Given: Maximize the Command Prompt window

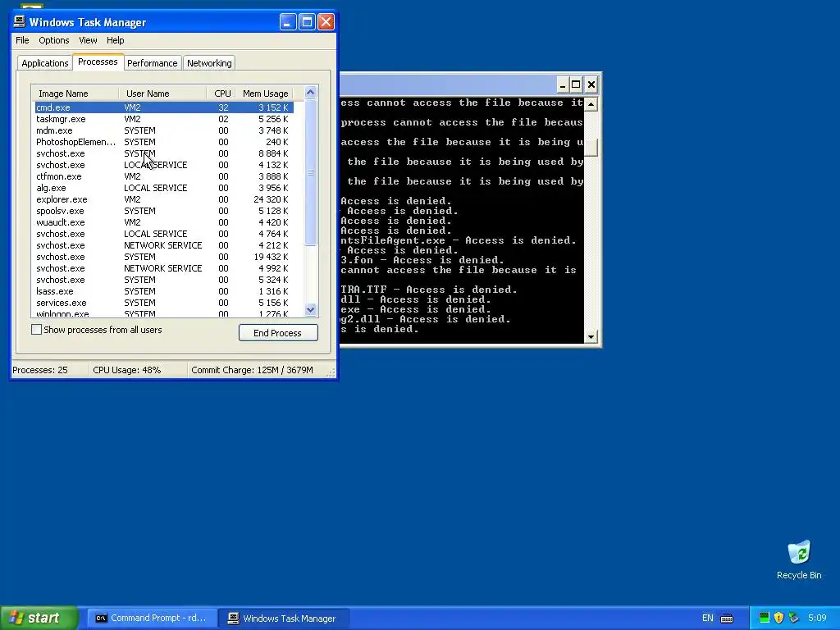Looking at the screenshot, I should [x=576, y=84].
